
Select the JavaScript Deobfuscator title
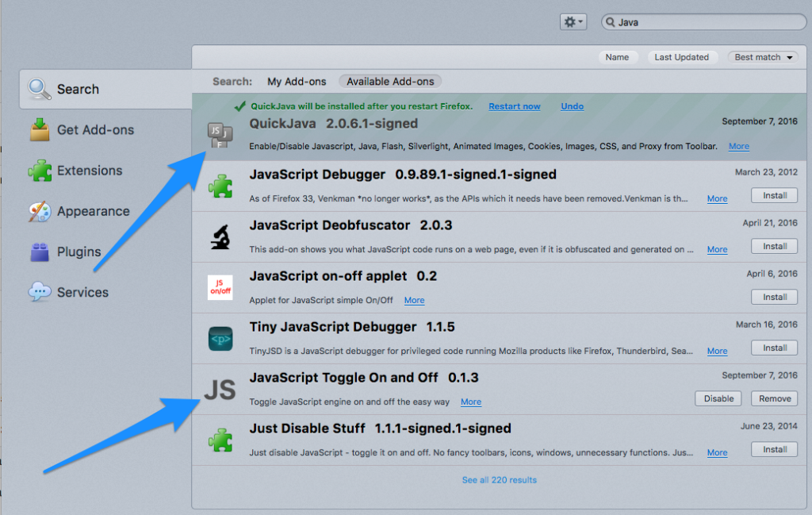pyautogui.click(x=329, y=225)
